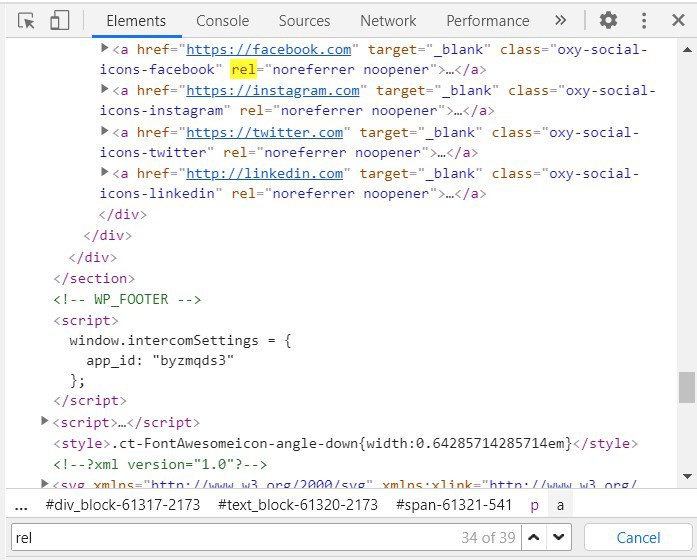Activate the inspect element picker icon
This screenshot has height=560, width=697.
(26, 21)
